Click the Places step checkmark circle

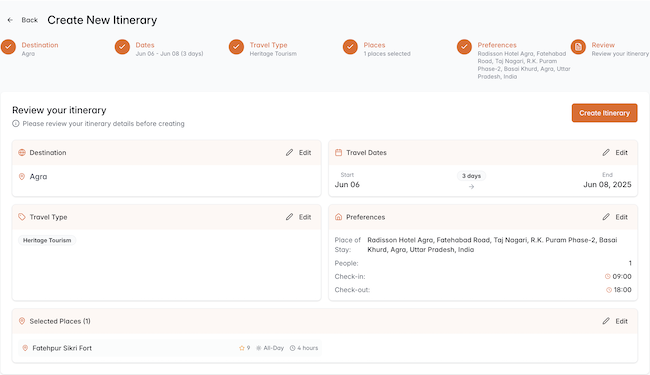[350, 47]
